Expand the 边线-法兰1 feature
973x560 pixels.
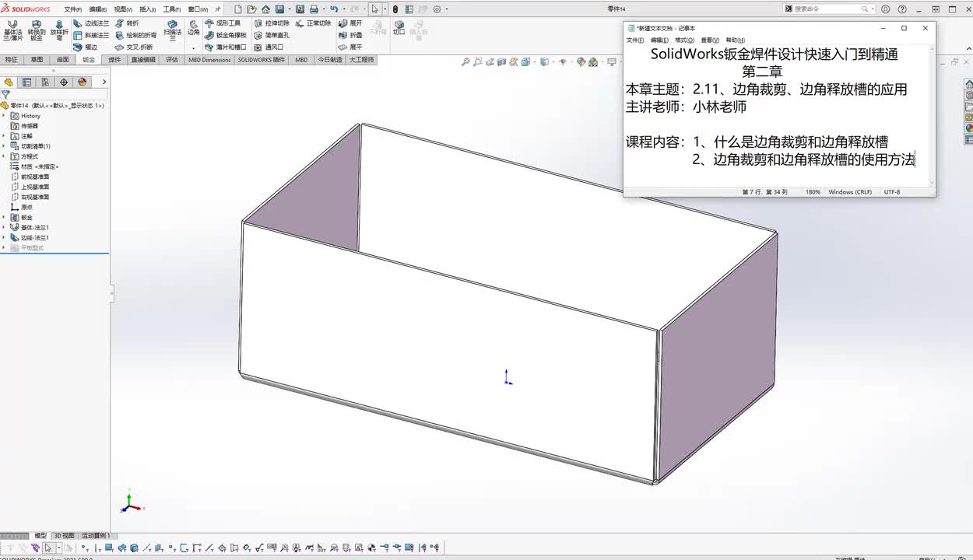click(x=4, y=237)
